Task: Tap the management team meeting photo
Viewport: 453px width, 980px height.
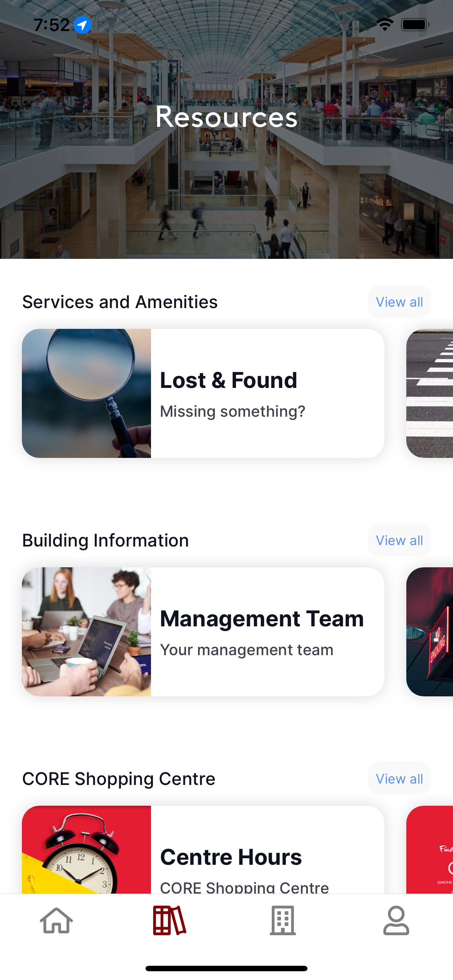Action: pos(86,632)
